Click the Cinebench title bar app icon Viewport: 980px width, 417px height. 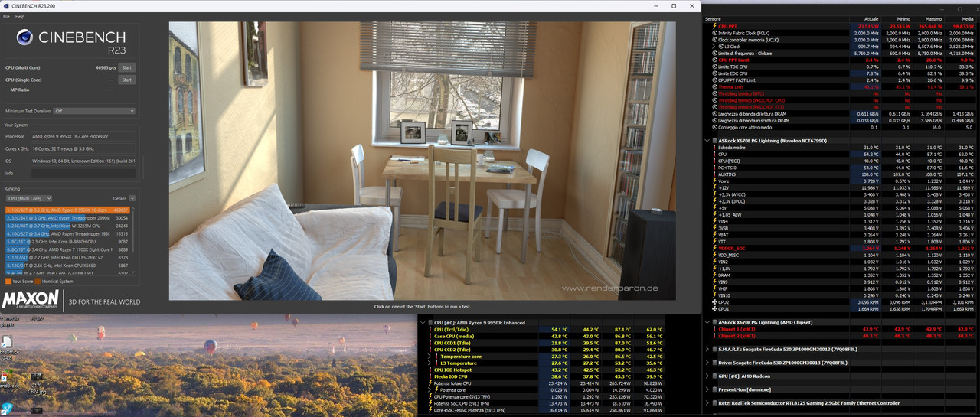(6, 5)
